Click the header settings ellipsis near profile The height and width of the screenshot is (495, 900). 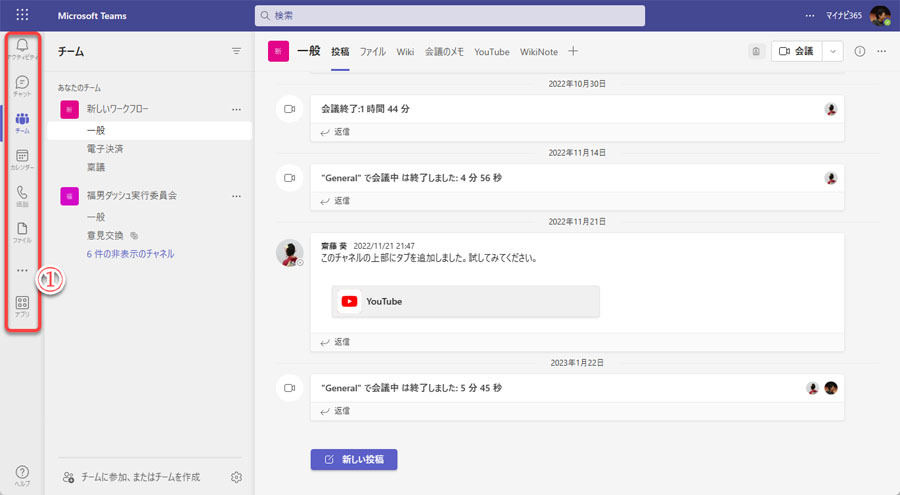pyautogui.click(x=809, y=16)
